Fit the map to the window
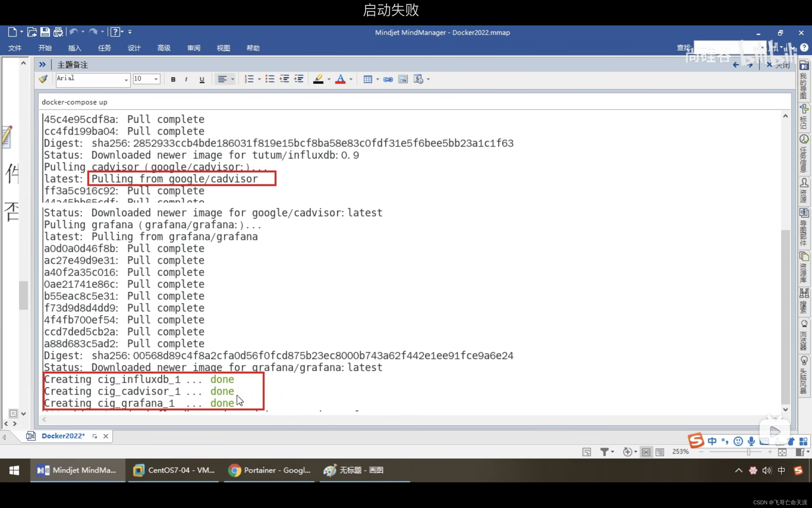Image resolution: width=812 pixels, height=508 pixels. click(782, 452)
